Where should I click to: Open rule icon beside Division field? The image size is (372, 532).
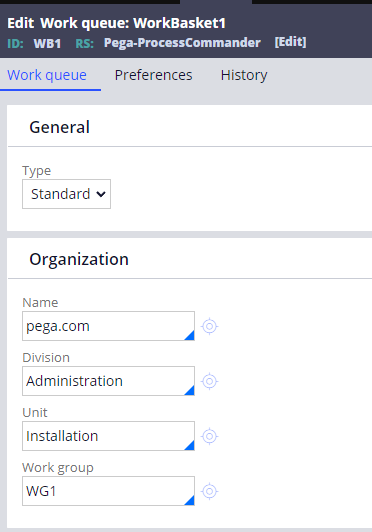209,381
